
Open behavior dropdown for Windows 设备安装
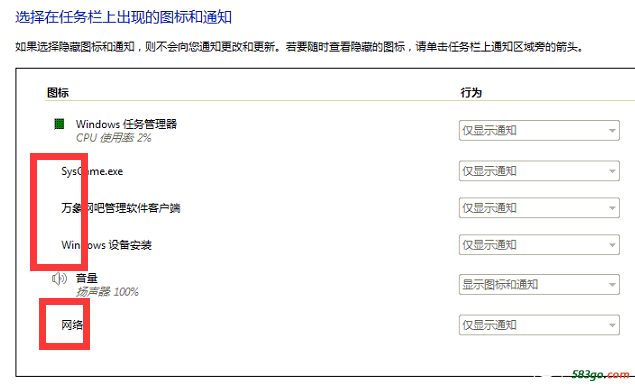point(539,245)
